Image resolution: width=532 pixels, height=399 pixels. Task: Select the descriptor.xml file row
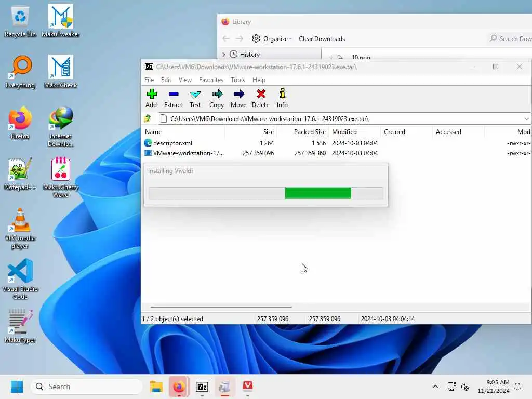336,143
